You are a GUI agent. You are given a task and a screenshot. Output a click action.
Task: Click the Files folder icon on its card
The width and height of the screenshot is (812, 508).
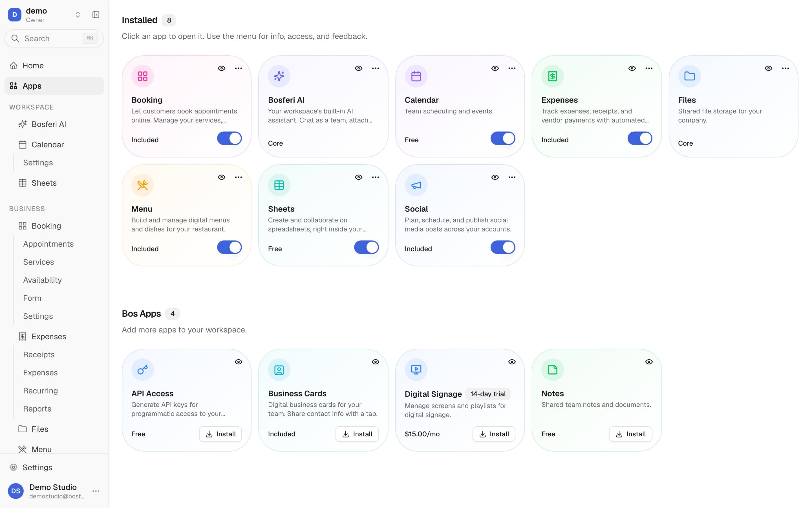click(x=690, y=76)
